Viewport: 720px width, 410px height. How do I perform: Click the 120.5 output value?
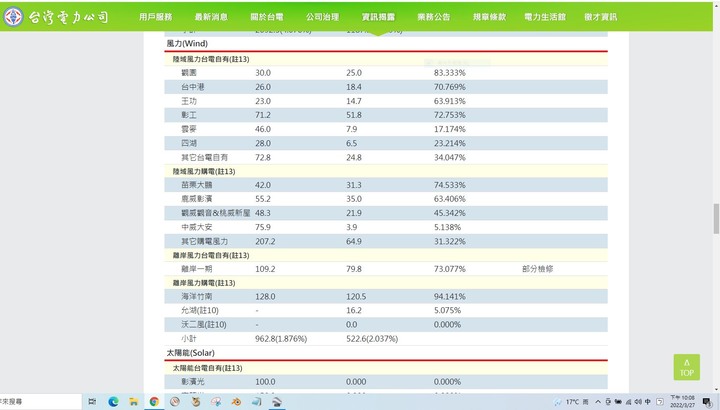pyautogui.click(x=356, y=297)
